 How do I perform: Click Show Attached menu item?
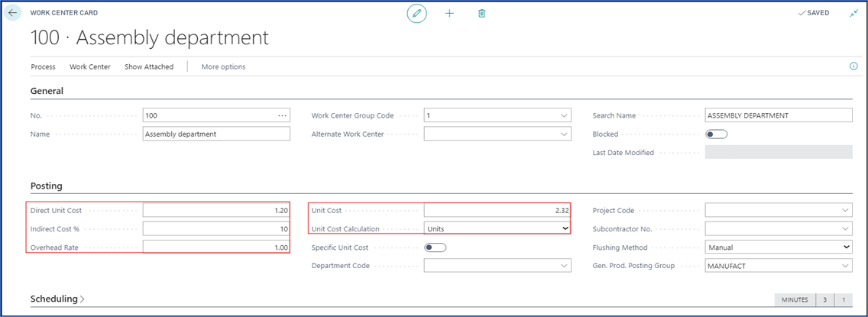pyautogui.click(x=149, y=67)
